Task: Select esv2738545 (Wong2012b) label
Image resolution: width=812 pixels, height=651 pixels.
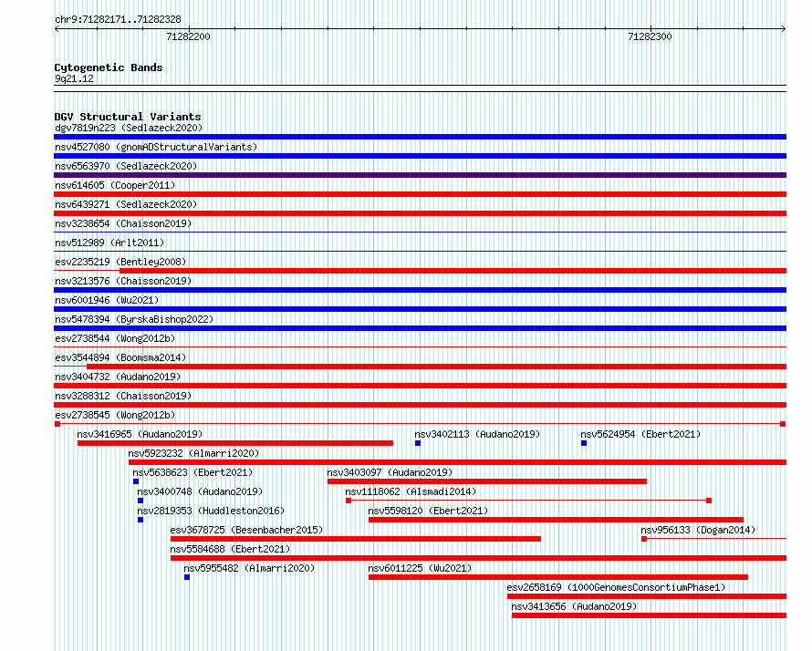Action: (115, 415)
